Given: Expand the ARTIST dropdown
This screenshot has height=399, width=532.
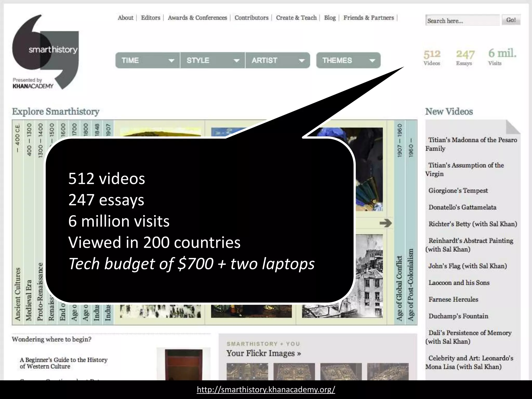Looking at the screenshot, I should [x=278, y=60].
